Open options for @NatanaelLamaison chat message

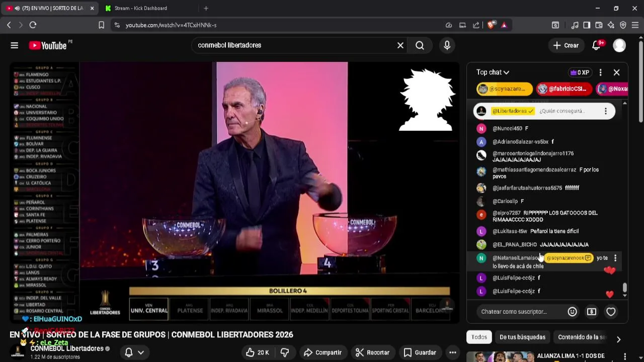coord(615,258)
